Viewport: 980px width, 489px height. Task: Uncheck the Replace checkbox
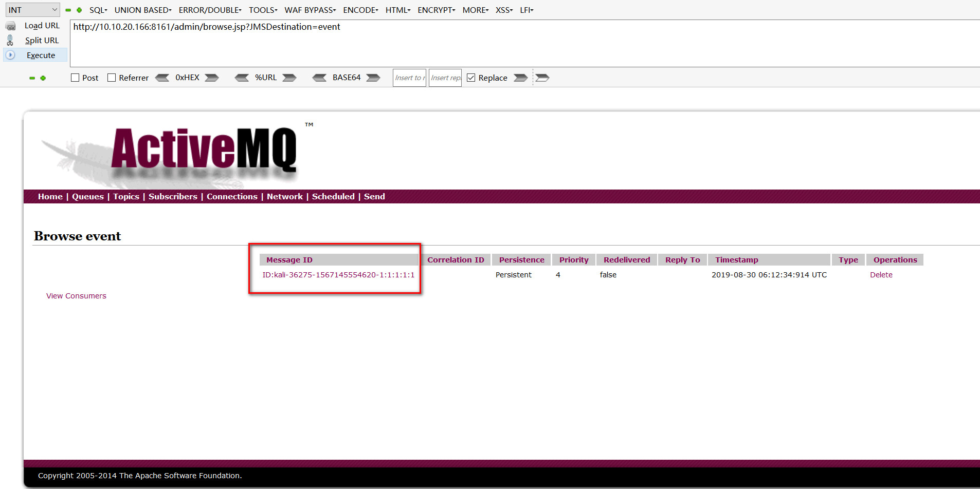pyautogui.click(x=471, y=78)
